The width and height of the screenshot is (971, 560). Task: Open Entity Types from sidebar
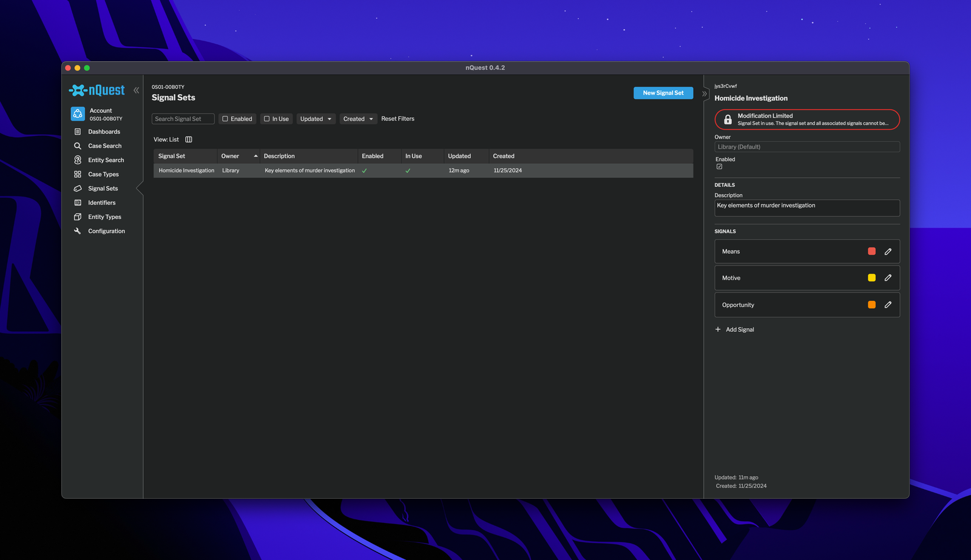(105, 217)
